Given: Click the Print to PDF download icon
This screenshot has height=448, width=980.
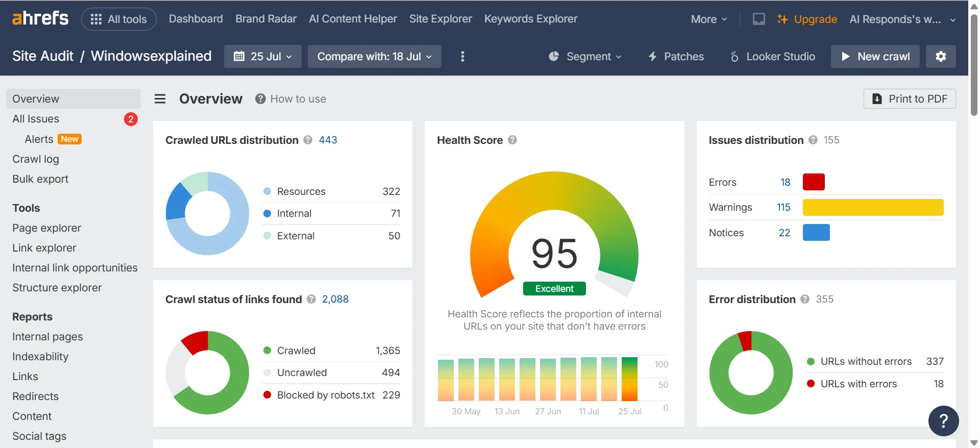Looking at the screenshot, I should click(877, 99).
